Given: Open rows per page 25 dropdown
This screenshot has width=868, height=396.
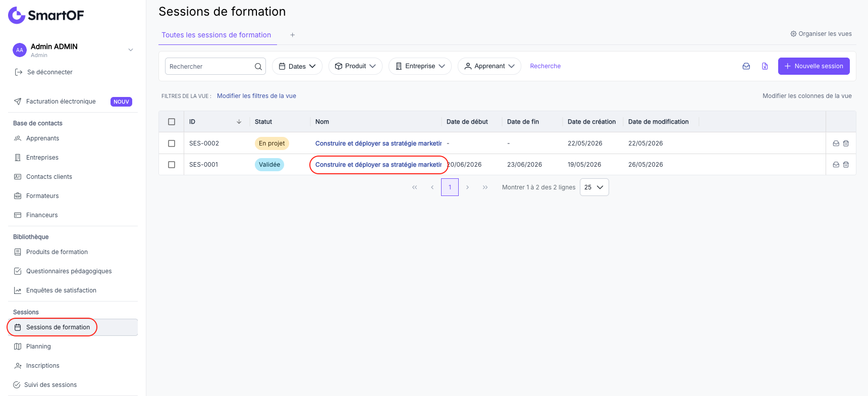Looking at the screenshot, I should coord(594,187).
